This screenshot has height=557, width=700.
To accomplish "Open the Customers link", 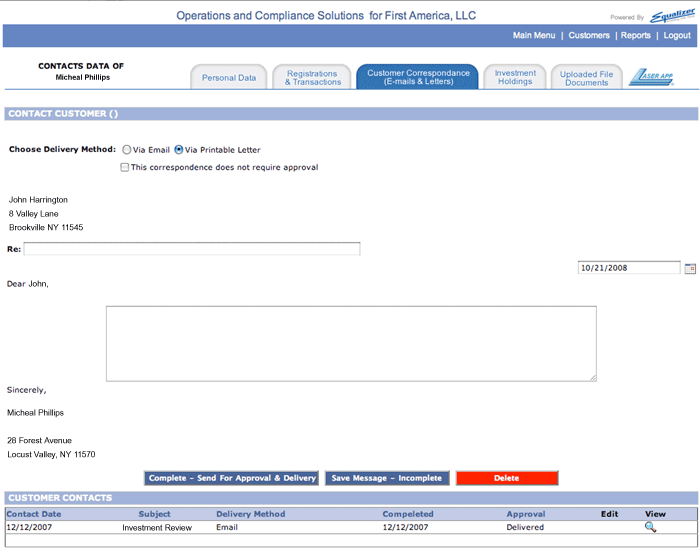I will [x=589, y=35].
